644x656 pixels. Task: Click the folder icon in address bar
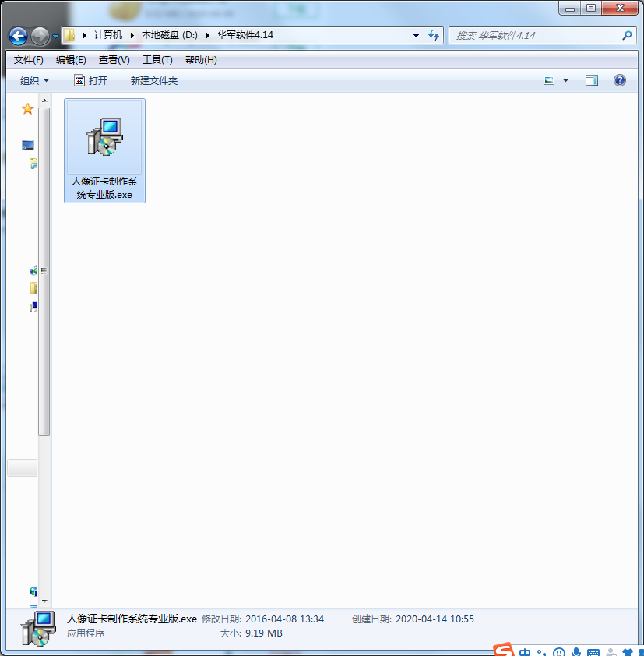tap(69, 35)
